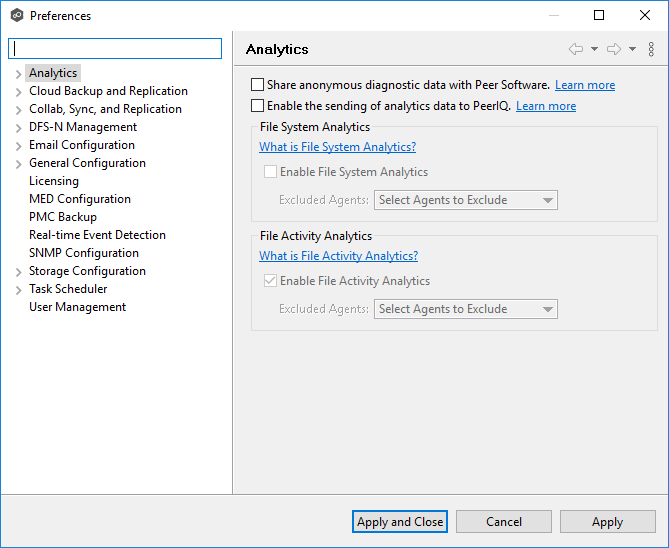Screen dimensions: 669x548
Task: Open the User Management preferences page
Action: (x=77, y=307)
